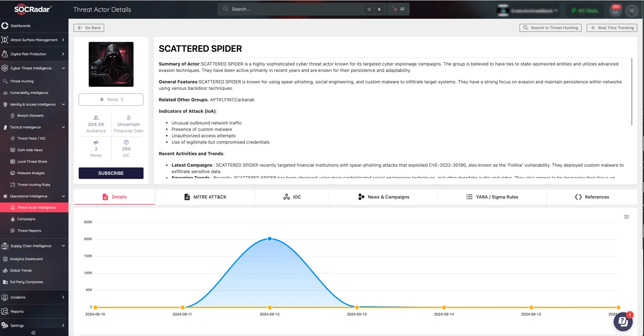Click the Rank: 3 star button
The width and height of the screenshot is (644, 336).
111,100
